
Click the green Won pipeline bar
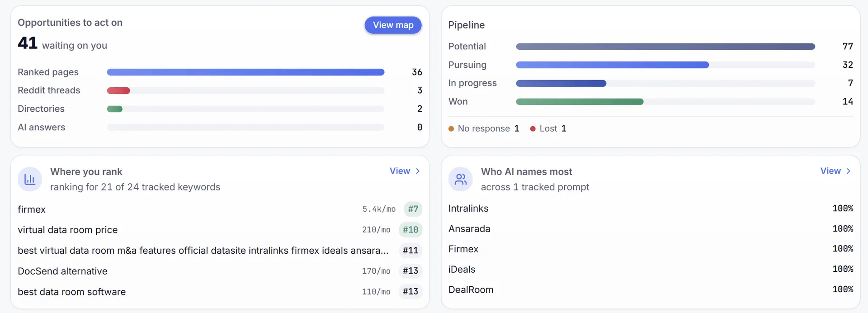[x=580, y=102]
